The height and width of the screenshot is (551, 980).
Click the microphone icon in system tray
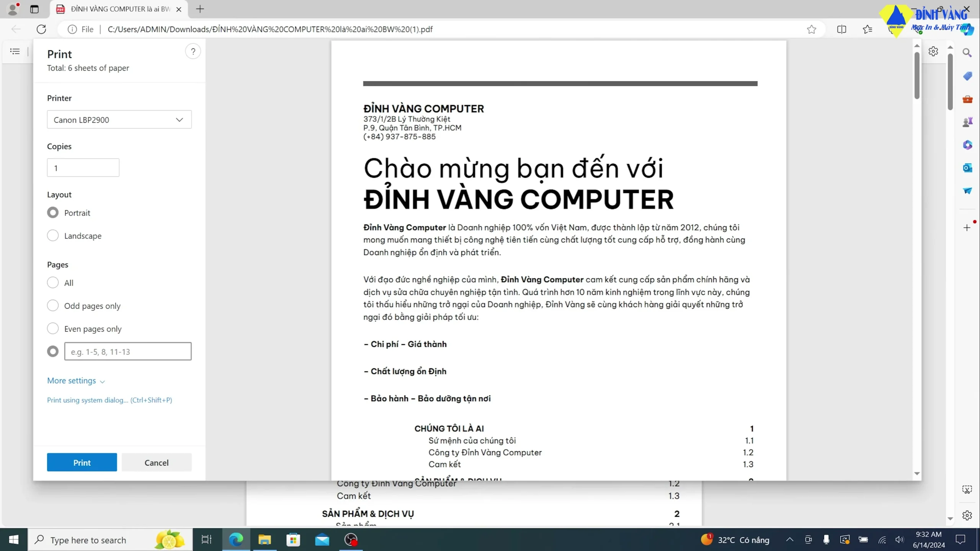(826, 540)
